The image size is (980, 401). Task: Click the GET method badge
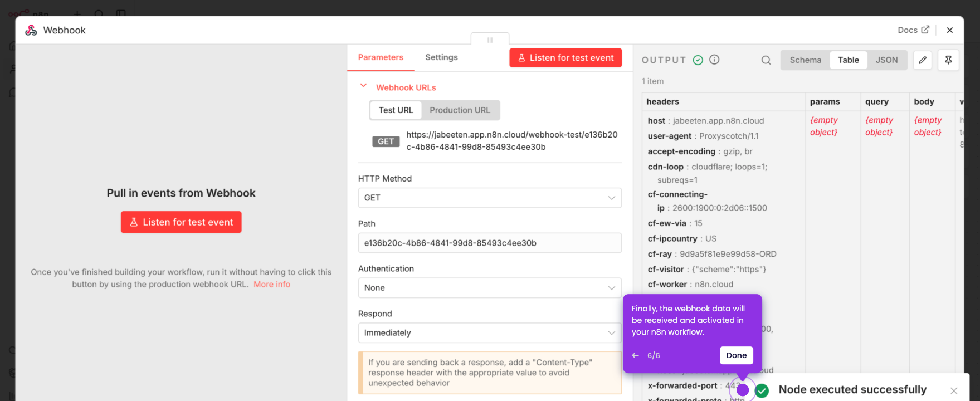coord(386,141)
